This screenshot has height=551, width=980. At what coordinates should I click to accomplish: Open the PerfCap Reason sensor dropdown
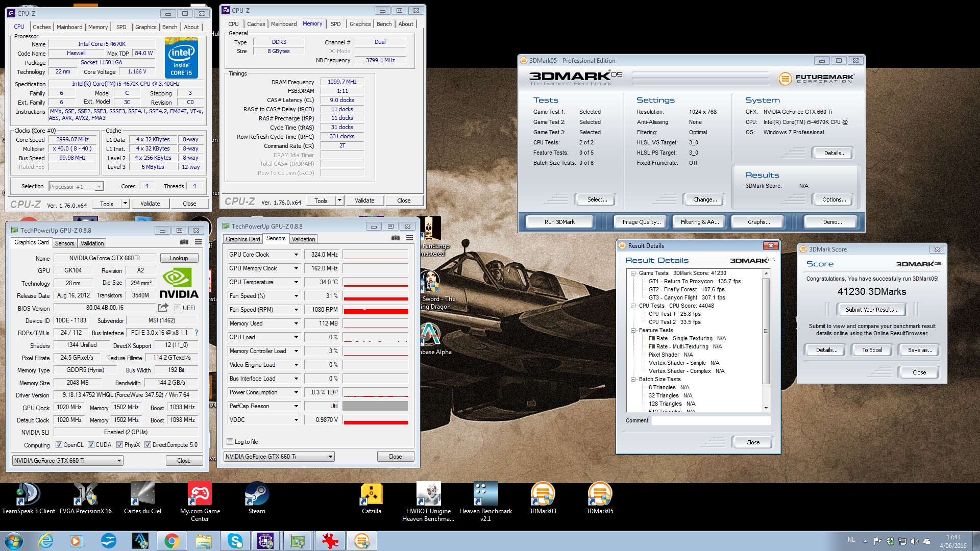pyautogui.click(x=296, y=406)
